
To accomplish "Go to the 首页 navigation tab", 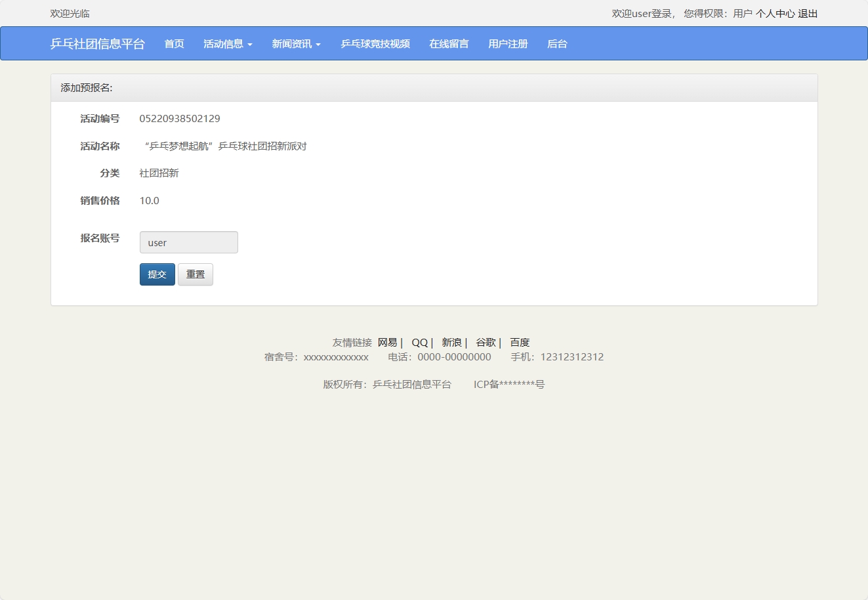I will tap(173, 43).
